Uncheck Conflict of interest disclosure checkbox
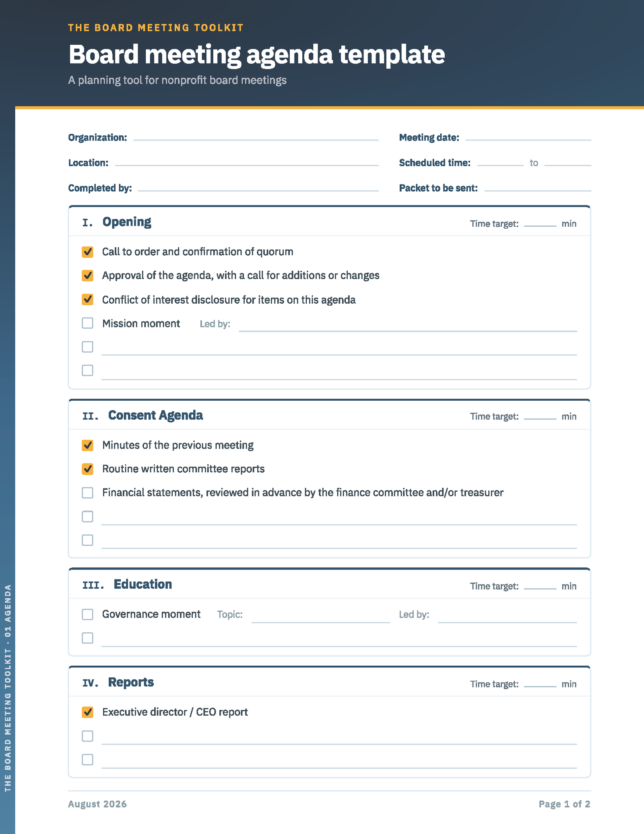644x834 pixels. coord(87,300)
